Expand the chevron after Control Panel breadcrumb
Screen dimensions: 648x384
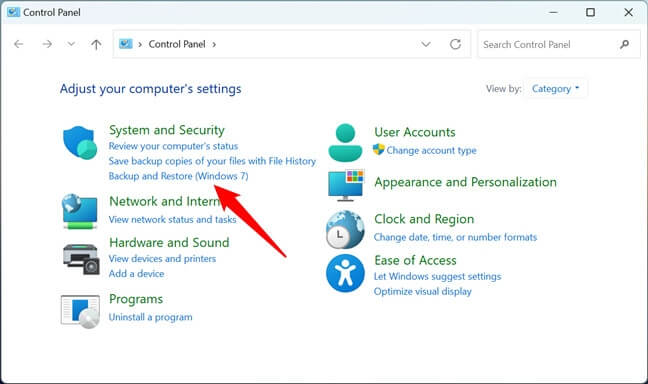tap(214, 45)
